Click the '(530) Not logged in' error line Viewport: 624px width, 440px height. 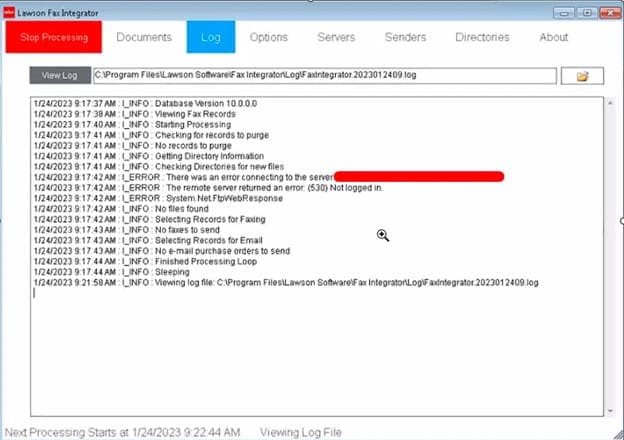click(209, 188)
